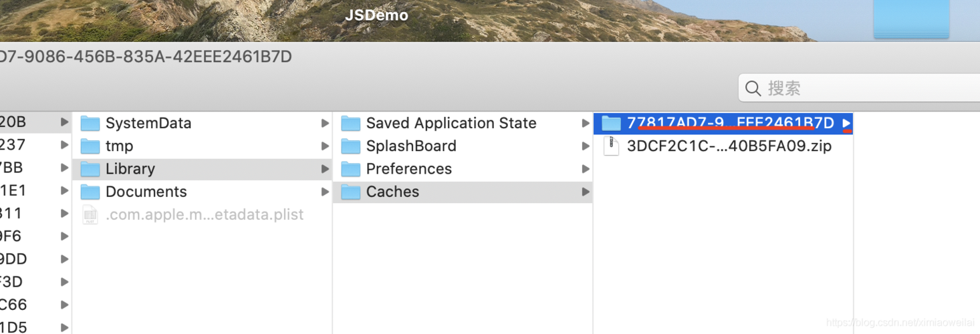980x334 pixels.
Task: Expand the 77817AD7 folder arrow
Action: 846,124
